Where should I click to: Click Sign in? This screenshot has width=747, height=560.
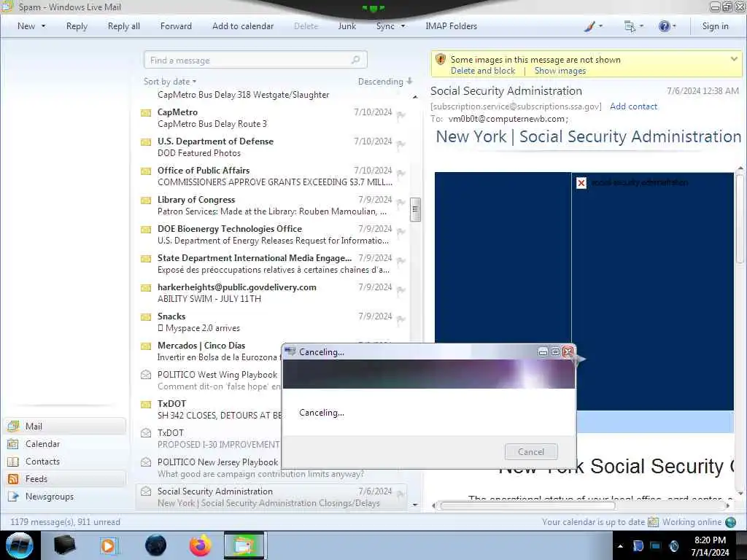(715, 26)
